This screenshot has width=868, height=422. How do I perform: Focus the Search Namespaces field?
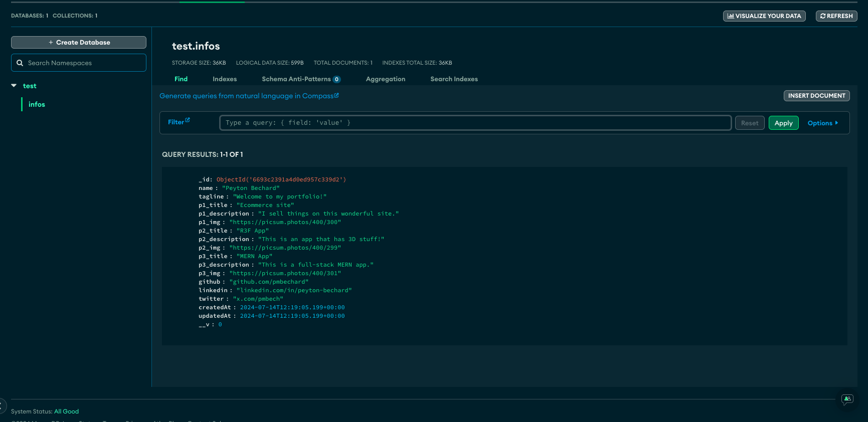tap(79, 63)
